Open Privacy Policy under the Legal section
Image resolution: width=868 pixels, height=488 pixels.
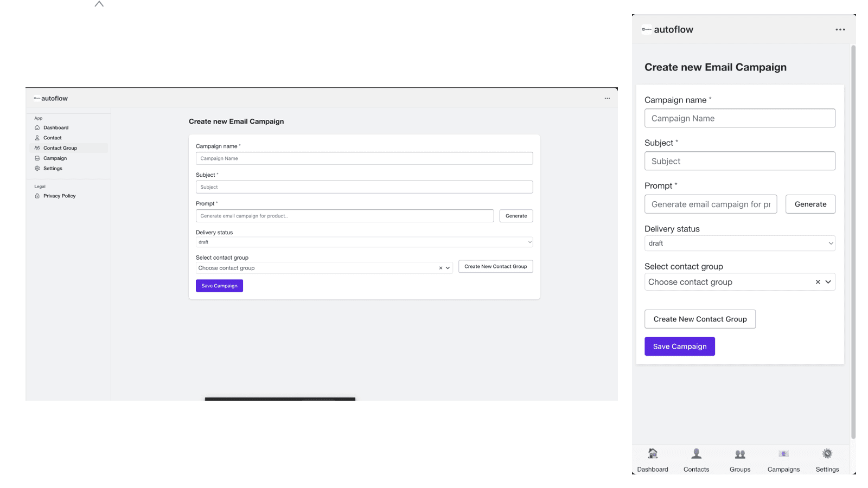click(59, 196)
